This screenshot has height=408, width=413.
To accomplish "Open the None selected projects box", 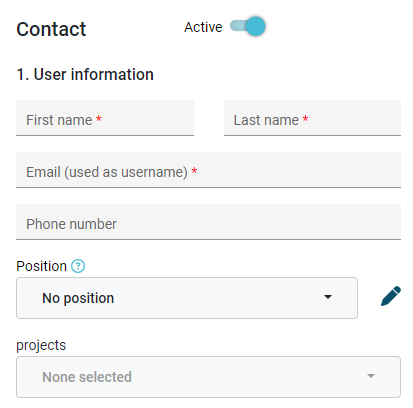I will click(208, 377).
